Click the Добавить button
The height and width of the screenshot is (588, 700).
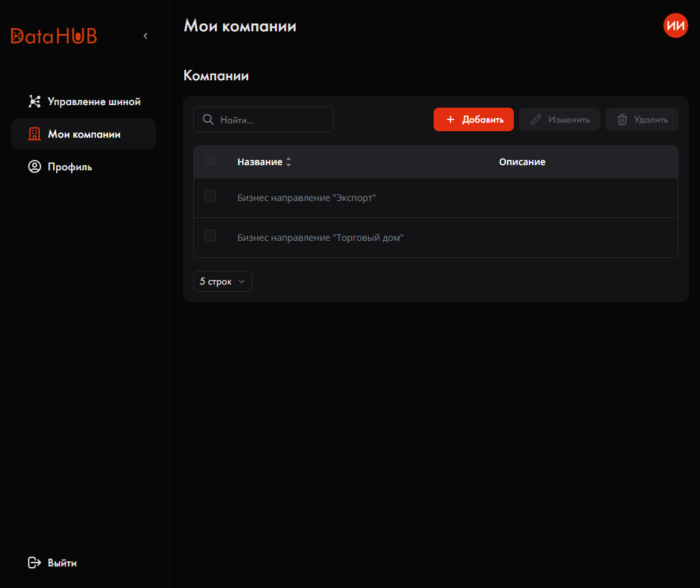[473, 119]
